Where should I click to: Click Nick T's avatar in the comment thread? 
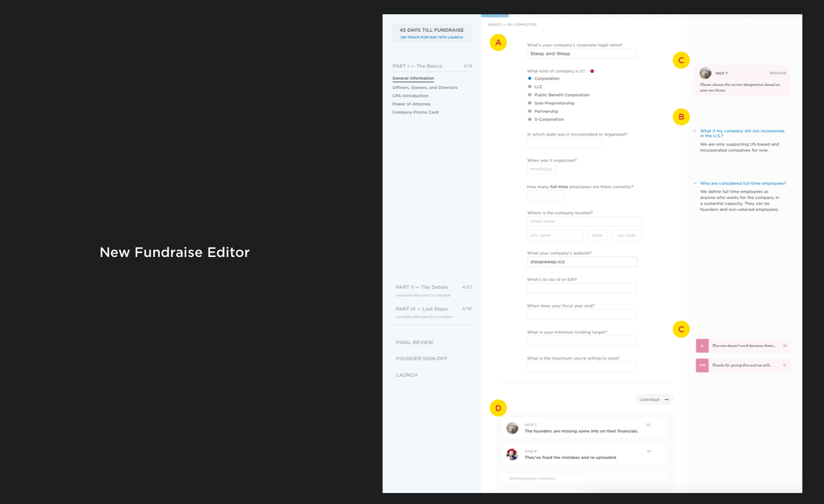512,428
